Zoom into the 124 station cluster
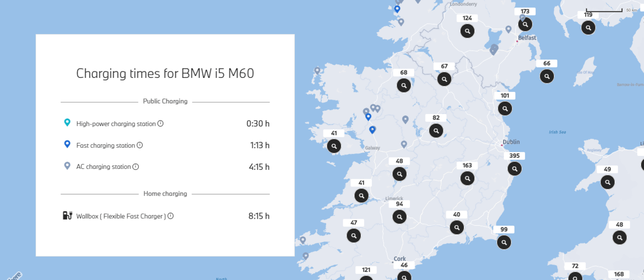The width and height of the screenshot is (644, 280). [x=467, y=31]
